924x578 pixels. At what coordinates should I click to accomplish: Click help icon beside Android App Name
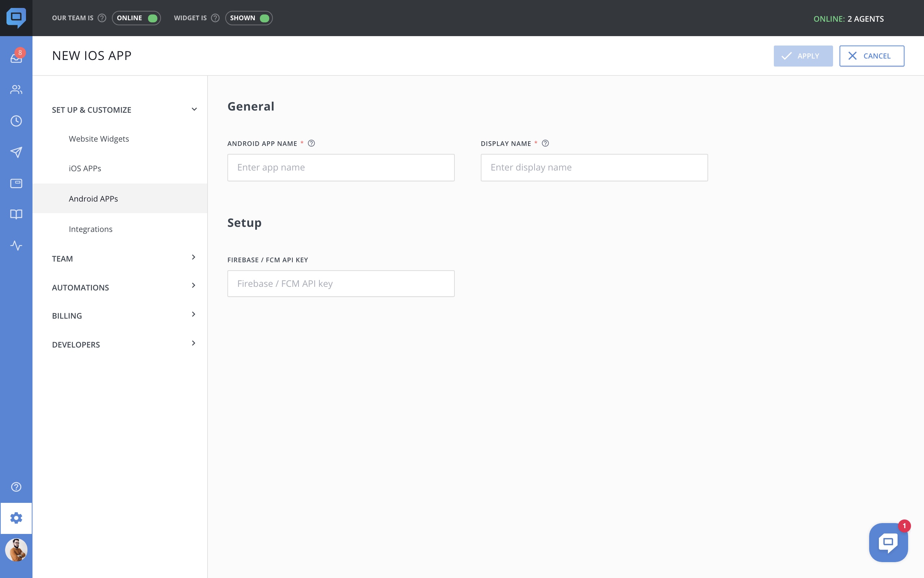point(311,143)
